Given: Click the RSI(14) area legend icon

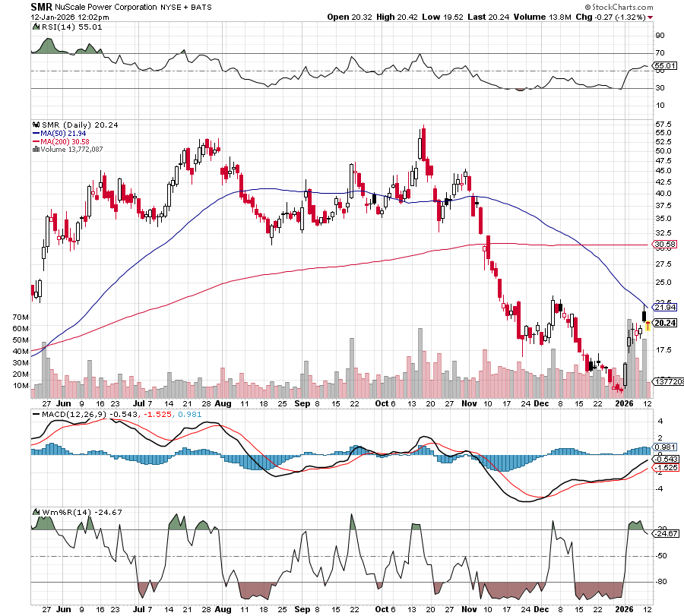Looking at the screenshot, I should (34, 27).
